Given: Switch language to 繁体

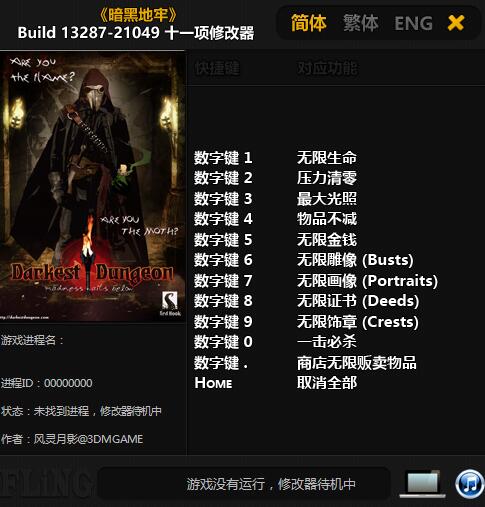Looking at the screenshot, I should coord(361,23).
